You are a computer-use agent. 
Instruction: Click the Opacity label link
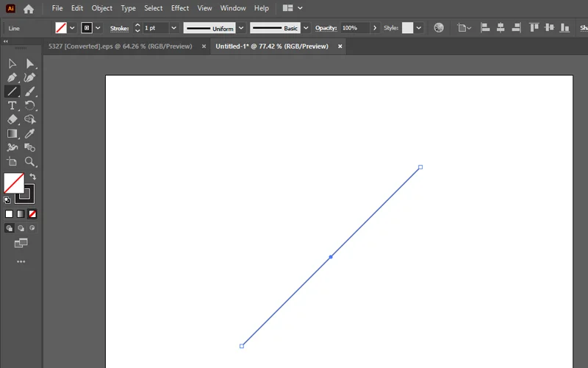[x=326, y=28]
